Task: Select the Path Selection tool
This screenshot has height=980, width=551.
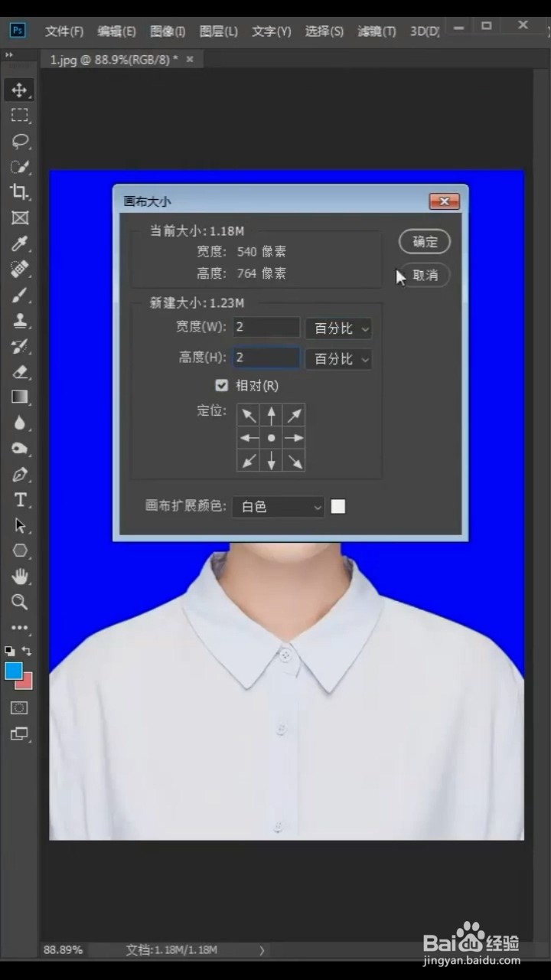Action: [x=19, y=526]
